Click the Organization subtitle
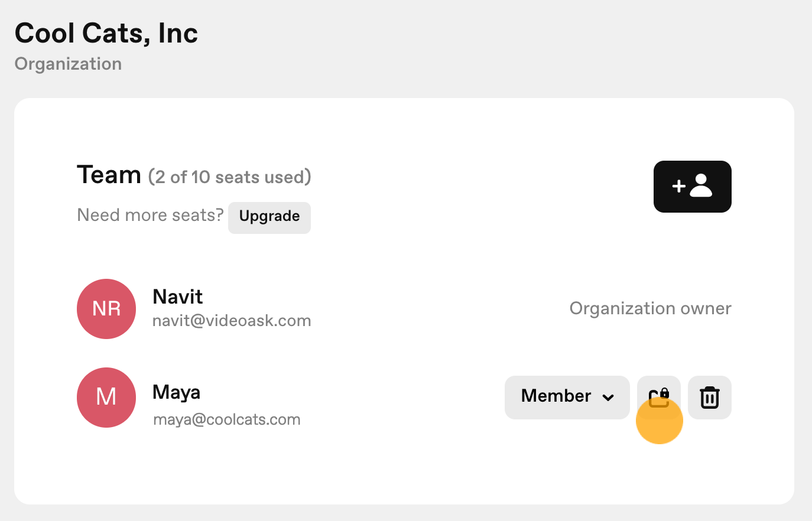Screen dimensions: 812x521 (68, 64)
